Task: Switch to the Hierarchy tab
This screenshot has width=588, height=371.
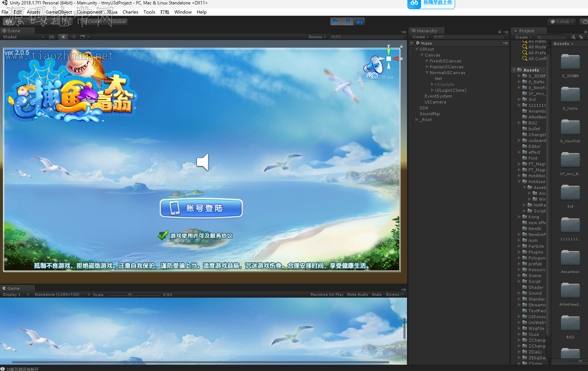Action: [x=427, y=31]
